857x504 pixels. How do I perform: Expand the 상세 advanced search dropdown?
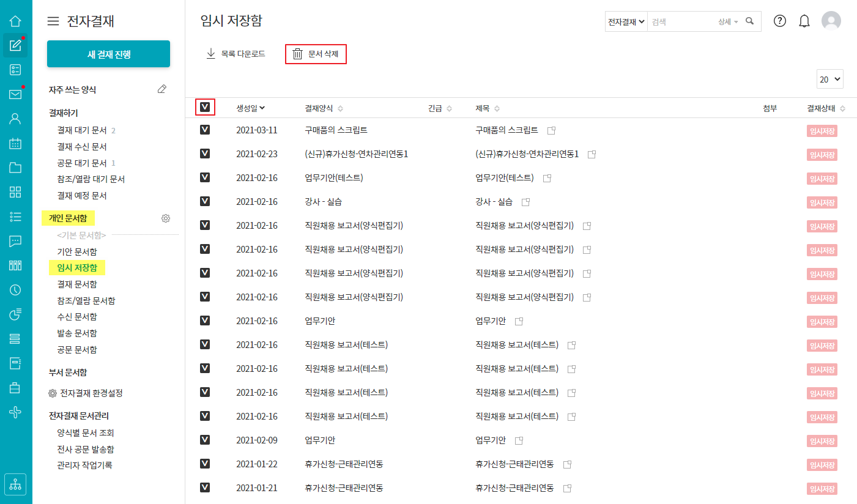click(728, 21)
